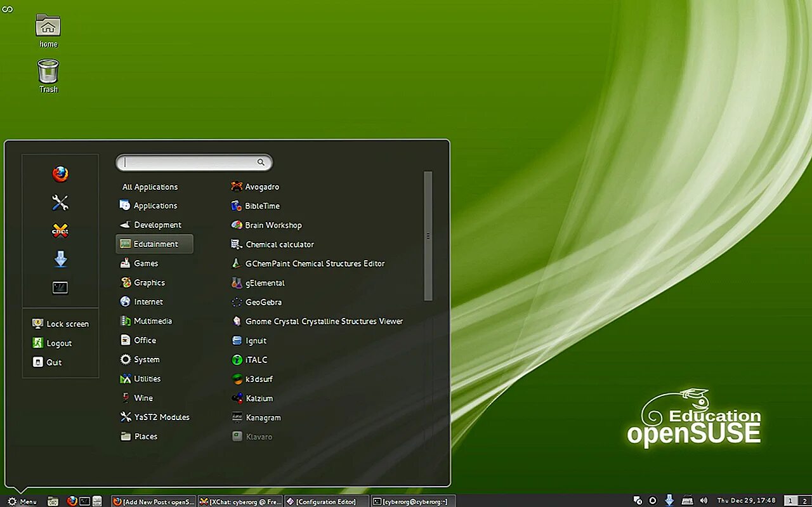
Task: Launch iTALC
Action: click(249, 360)
